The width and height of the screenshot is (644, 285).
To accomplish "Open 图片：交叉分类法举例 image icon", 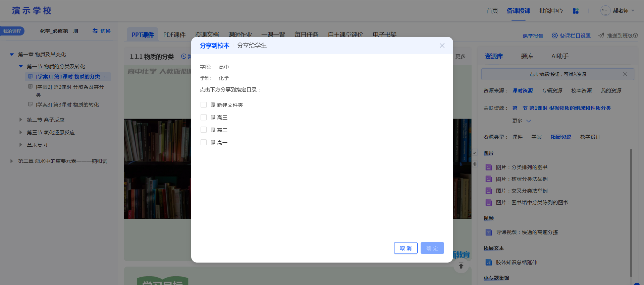I will [x=489, y=191].
